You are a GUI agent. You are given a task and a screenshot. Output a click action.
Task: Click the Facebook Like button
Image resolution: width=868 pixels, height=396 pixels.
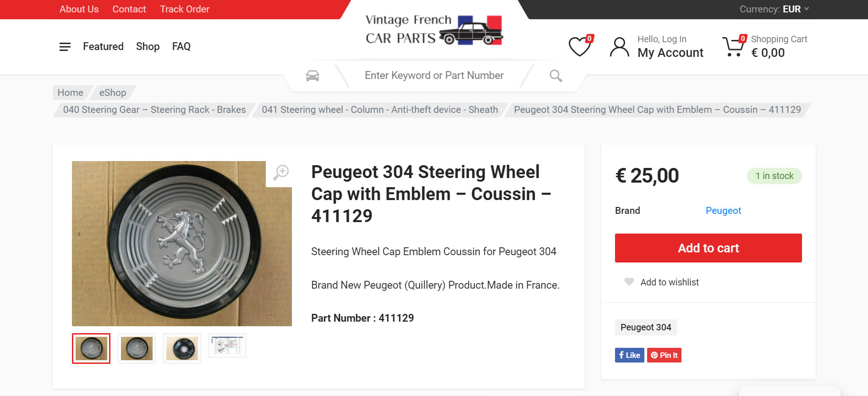tap(629, 355)
